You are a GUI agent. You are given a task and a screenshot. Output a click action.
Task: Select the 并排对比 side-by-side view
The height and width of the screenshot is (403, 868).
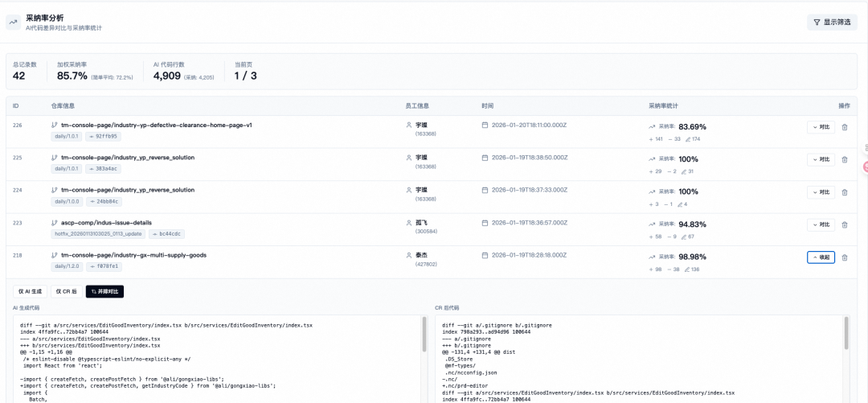104,291
